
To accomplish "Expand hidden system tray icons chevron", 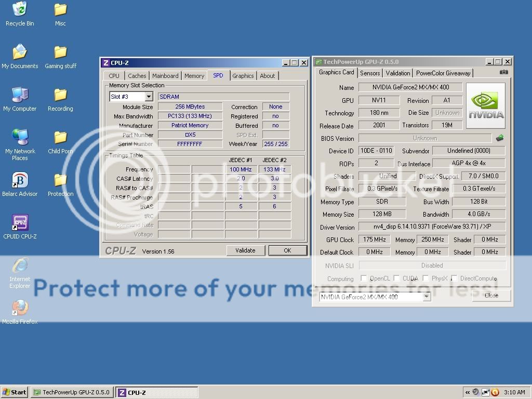I will pyautogui.click(x=468, y=392).
